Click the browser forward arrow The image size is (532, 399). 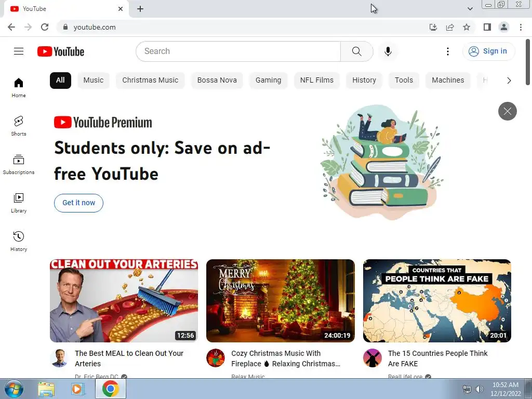[28, 27]
